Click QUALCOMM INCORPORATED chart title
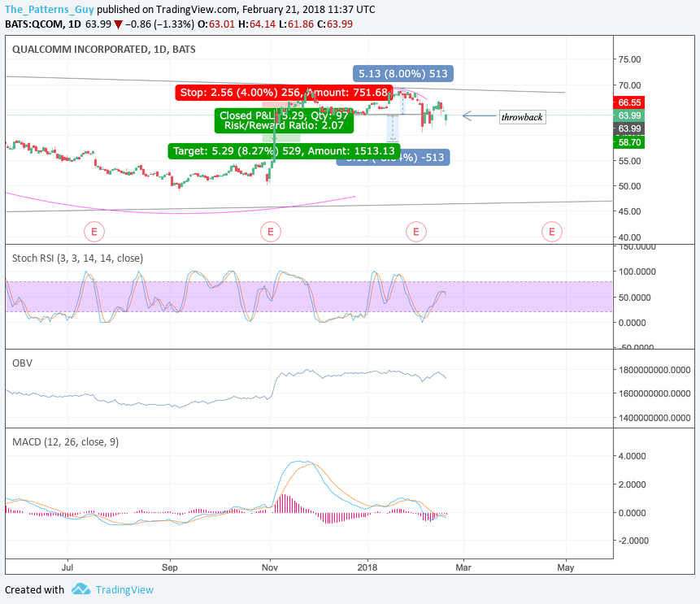 [103, 49]
